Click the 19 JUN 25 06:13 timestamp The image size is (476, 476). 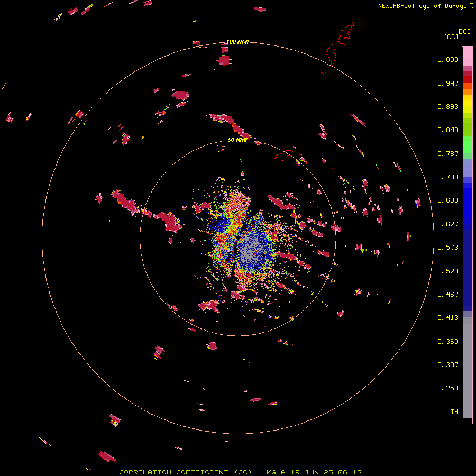pos(326,472)
